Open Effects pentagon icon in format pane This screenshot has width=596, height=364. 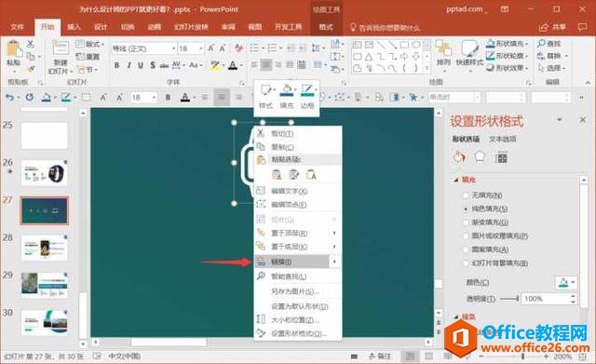coord(480,156)
